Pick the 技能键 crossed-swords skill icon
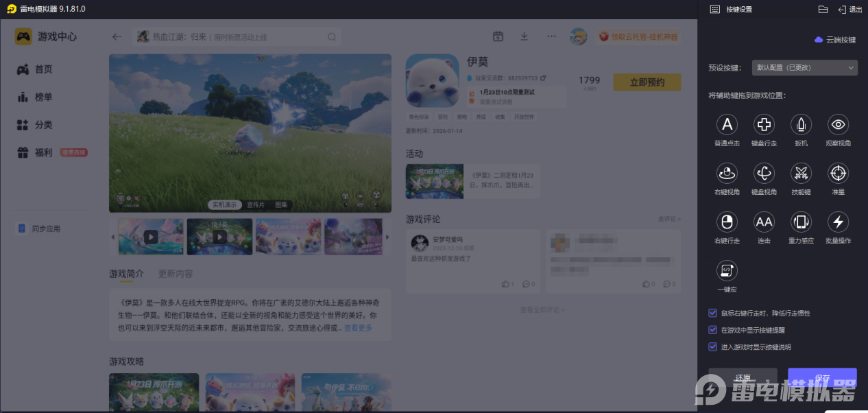This screenshot has width=868, height=413. [801, 173]
